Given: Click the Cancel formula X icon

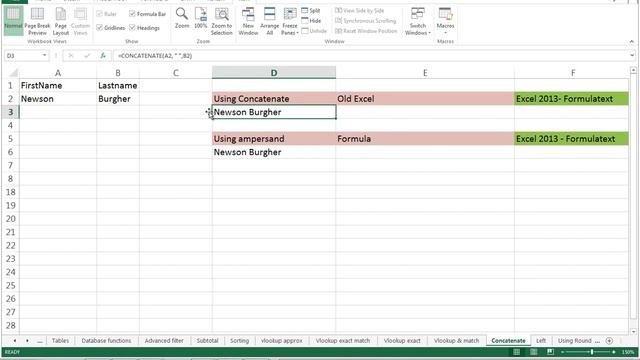Looking at the screenshot, I should (71, 56).
